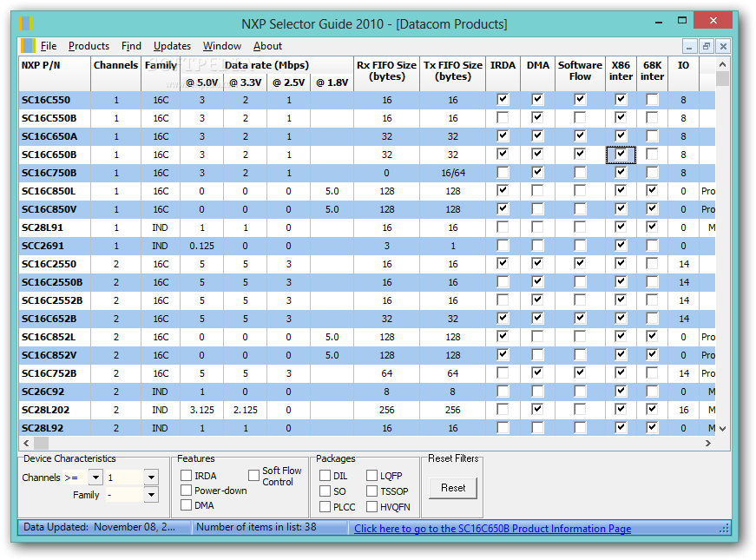This screenshot has height=560, width=756.
Task: Click the Software Flow column header
Action: [580, 74]
